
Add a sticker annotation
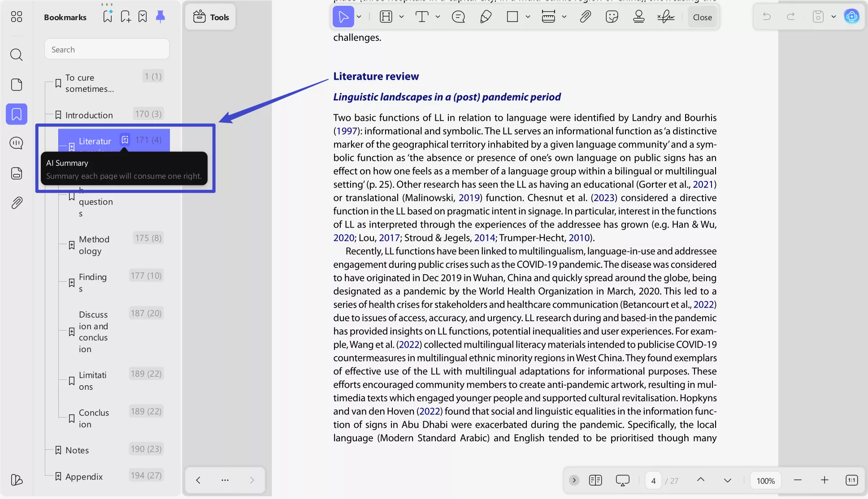pos(612,17)
